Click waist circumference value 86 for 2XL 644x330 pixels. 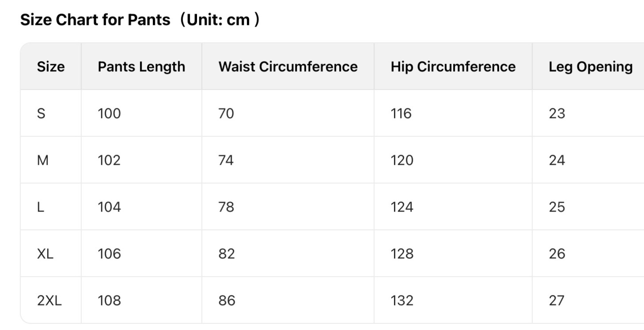(x=226, y=301)
